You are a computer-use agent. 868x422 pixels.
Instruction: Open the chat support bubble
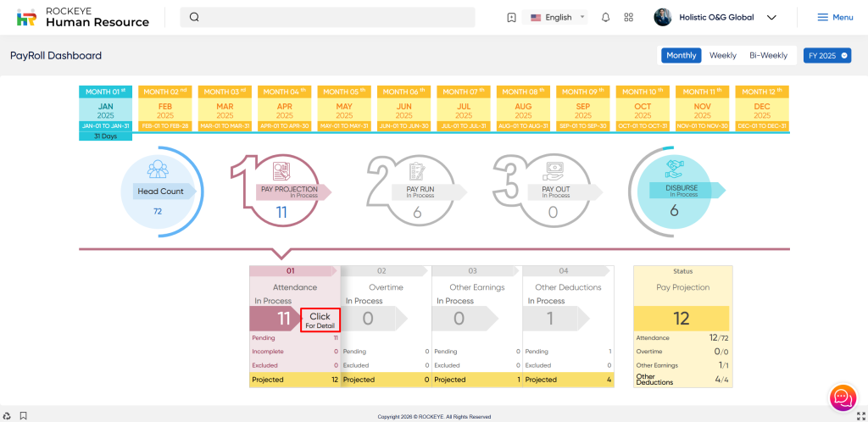842,397
